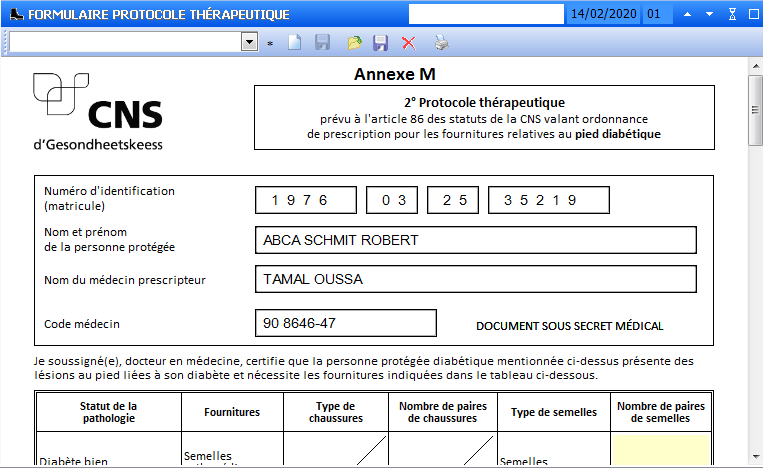Click the greyed-out save disk icon
This screenshot has height=468, width=763.
click(x=322, y=43)
